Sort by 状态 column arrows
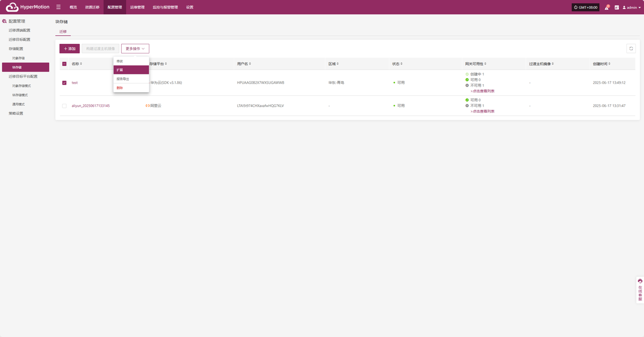This screenshot has width=644, height=337. [401, 64]
